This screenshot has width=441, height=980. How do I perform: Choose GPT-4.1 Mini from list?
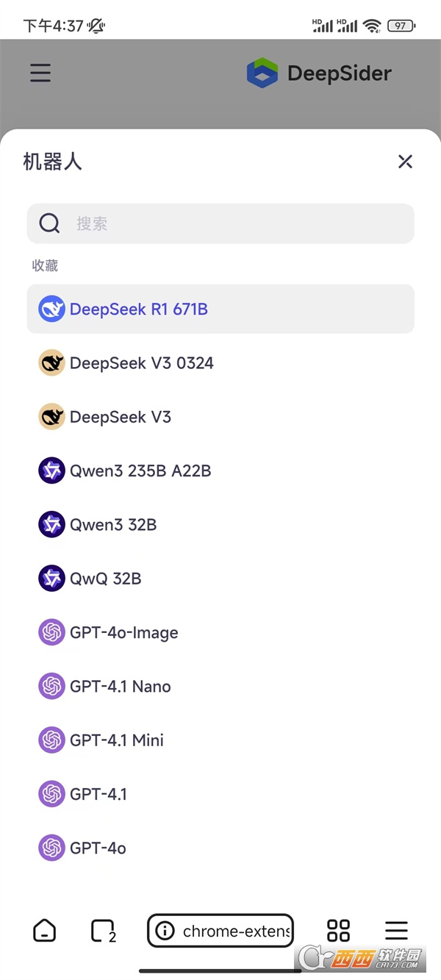(x=117, y=740)
